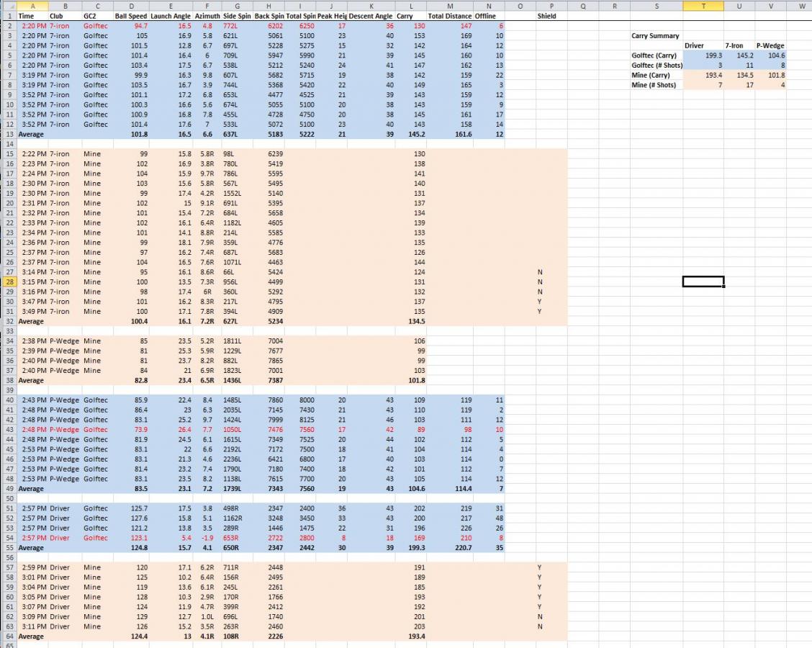Image resolution: width=812 pixels, height=648 pixels.
Task: Click the 7387 back spin average cell
Action: [x=269, y=380]
